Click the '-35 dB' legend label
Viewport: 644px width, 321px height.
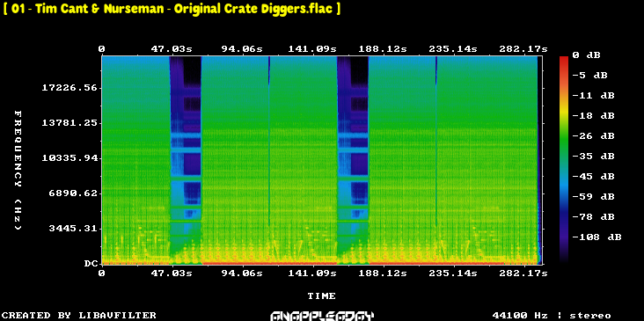tap(593, 156)
